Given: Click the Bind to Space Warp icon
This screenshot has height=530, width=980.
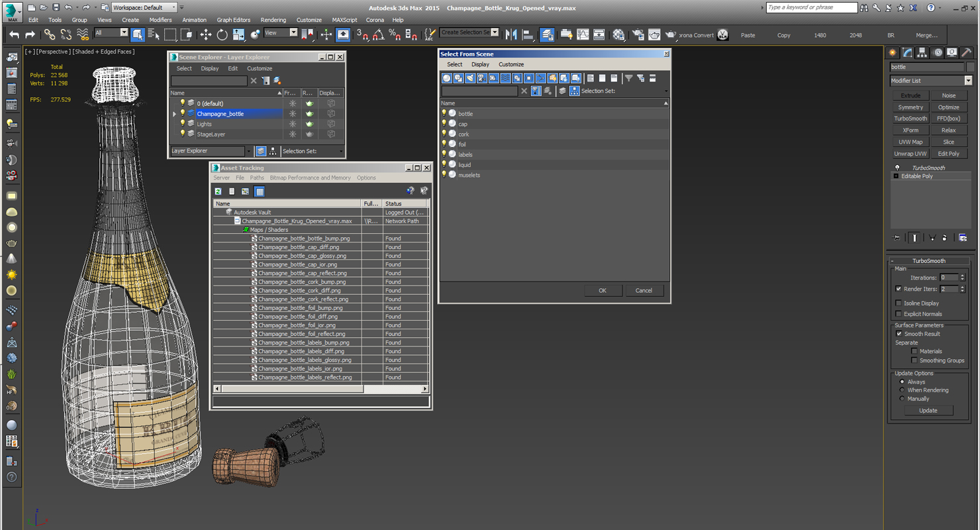Looking at the screenshot, I should coord(82,34).
